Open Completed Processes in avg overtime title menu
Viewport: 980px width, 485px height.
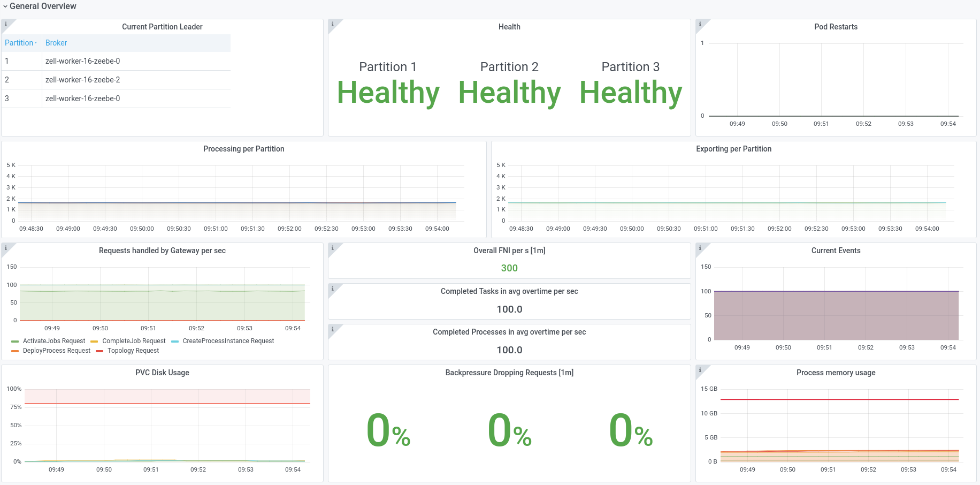click(509, 332)
